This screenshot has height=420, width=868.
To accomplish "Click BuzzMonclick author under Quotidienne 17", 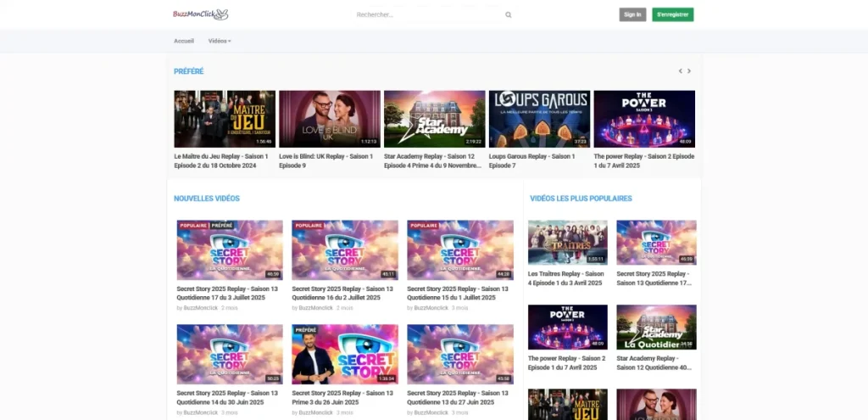I will pyautogui.click(x=201, y=308).
